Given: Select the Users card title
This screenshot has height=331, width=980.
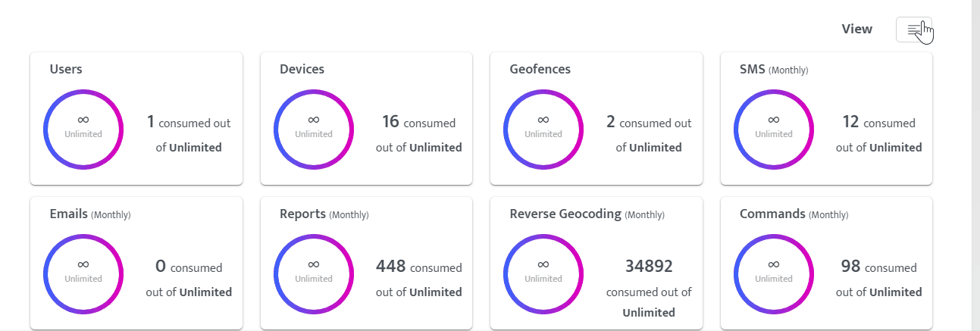Looking at the screenshot, I should point(66,70).
